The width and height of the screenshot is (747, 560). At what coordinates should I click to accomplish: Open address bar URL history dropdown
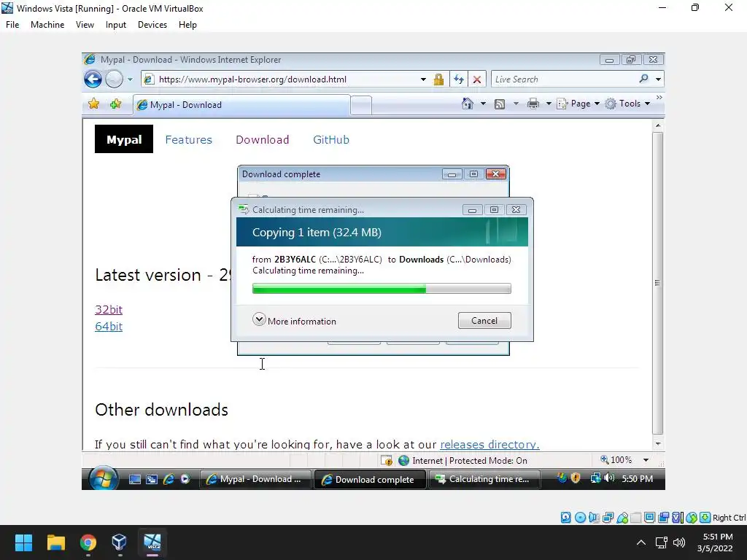tap(423, 79)
